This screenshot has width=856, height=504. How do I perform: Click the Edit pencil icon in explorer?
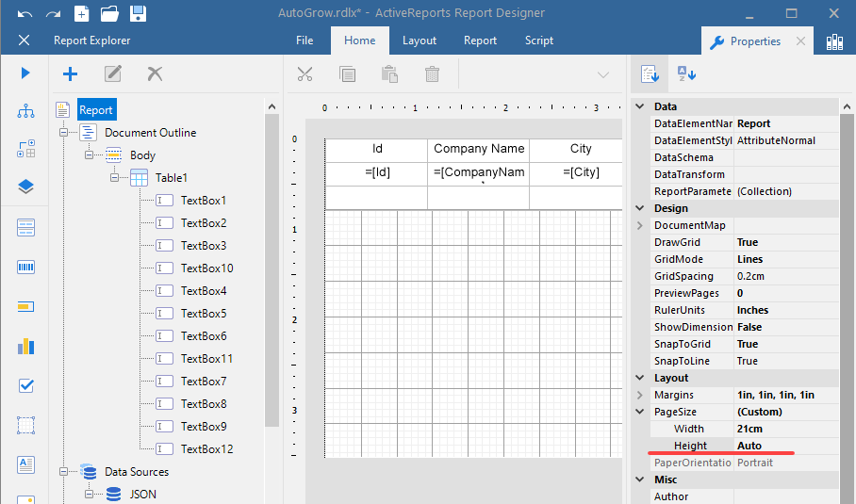tap(112, 73)
